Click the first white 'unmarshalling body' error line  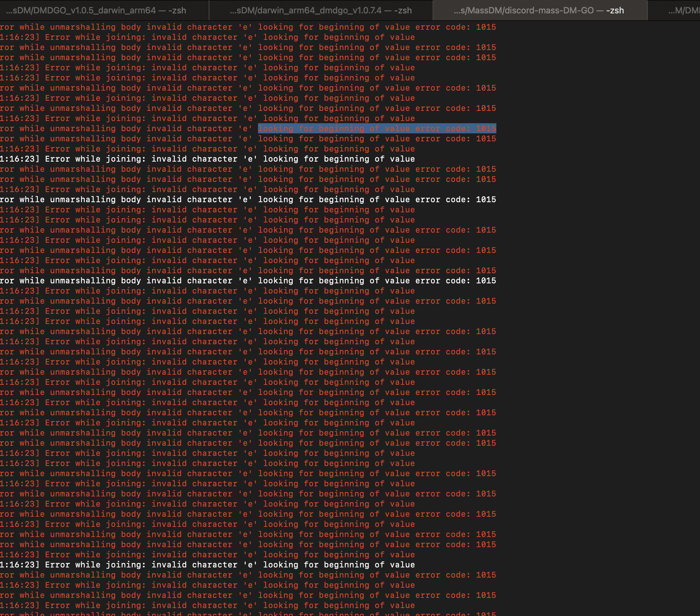248,200
